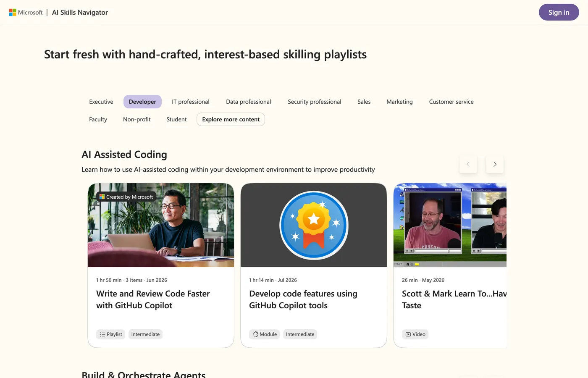Open the Marketing tab

pyautogui.click(x=399, y=102)
